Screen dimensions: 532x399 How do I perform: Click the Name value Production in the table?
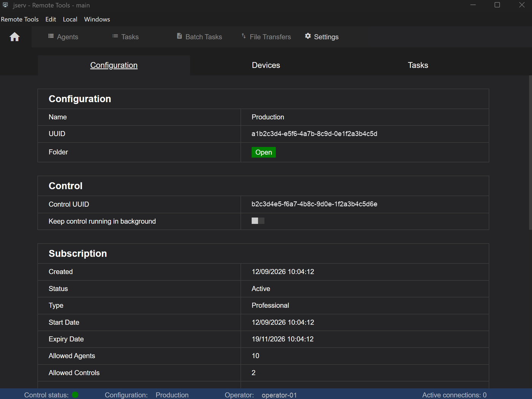tap(268, 117)
